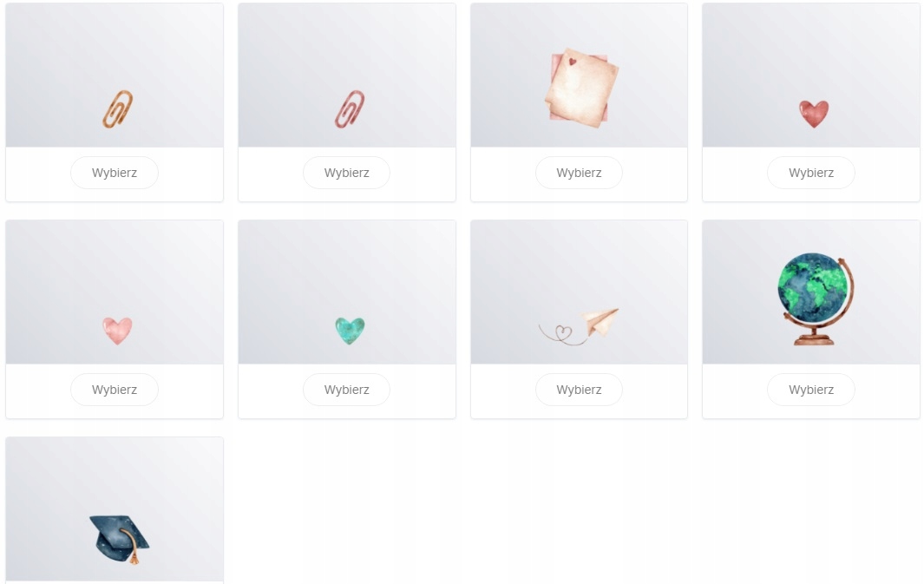Click the dark red heart clipart
The image size is (924, 584).
[814, 114]
